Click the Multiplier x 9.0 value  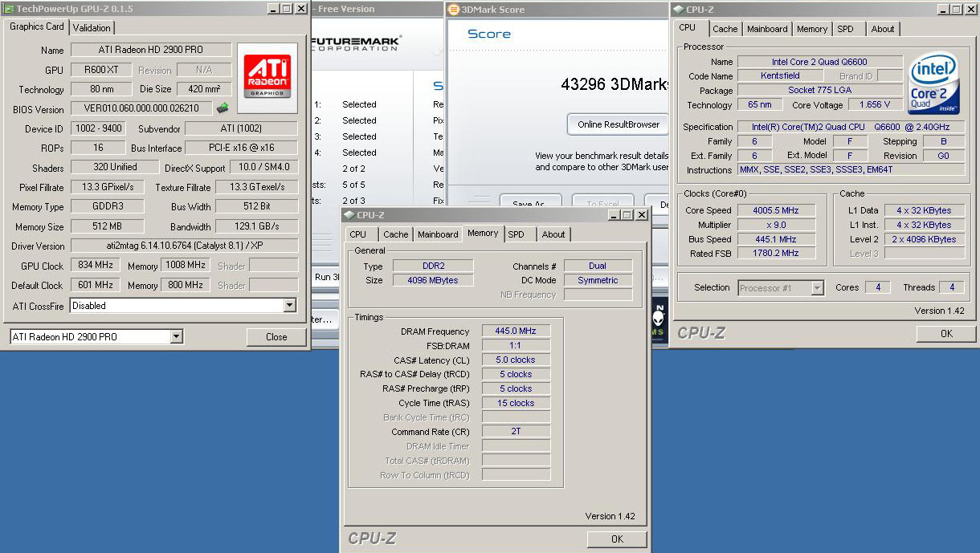777,225
